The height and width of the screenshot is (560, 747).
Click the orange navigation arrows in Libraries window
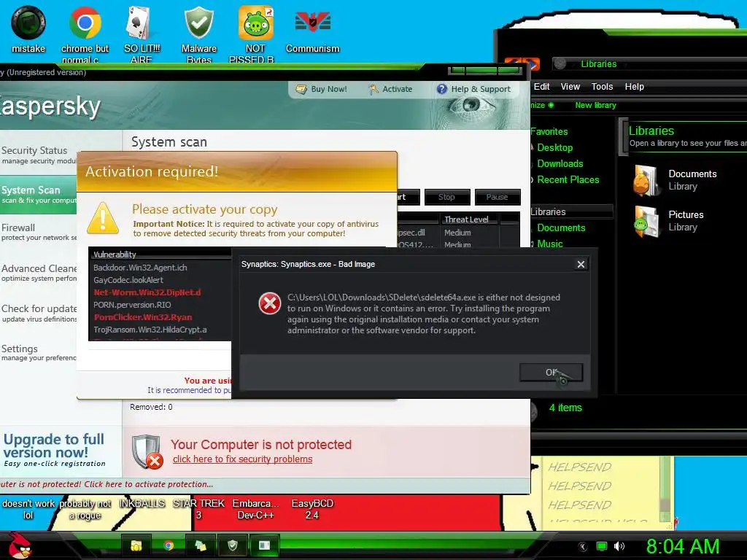pyautogui.click(x=522, y=63)
